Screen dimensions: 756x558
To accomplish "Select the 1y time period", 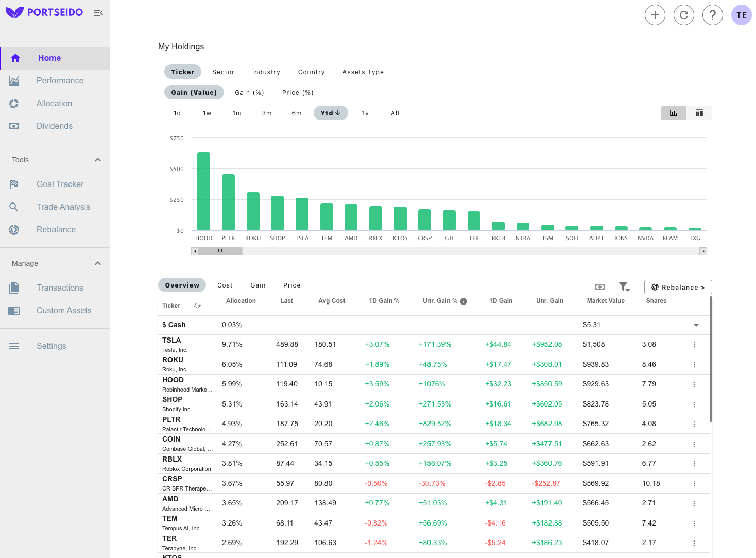I will 365,113.
